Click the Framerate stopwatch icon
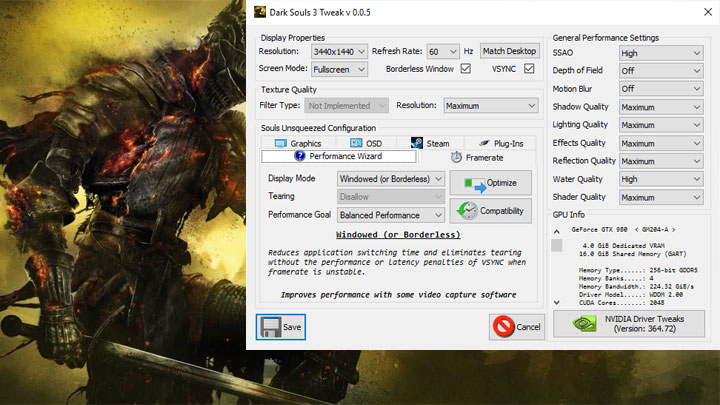The image size is (720, 405). [x=456, y=157]
